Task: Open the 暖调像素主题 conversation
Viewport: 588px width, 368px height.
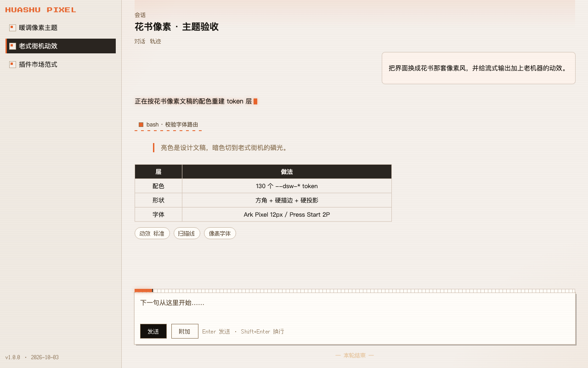Action: pyautogui.click(x=61, y=28)
